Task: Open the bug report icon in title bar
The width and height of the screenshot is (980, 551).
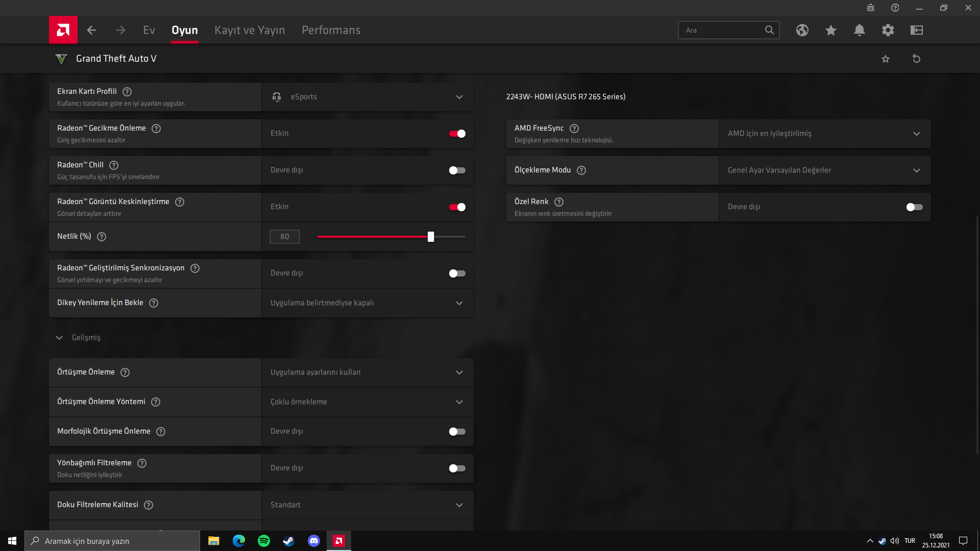Action: 870,8
